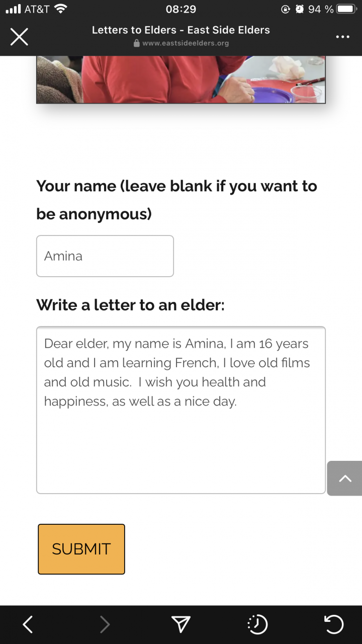Screen dimensions: 362x644
Task: Tap the Wi-Fi icon in status bar
Action: coord(60,9)
